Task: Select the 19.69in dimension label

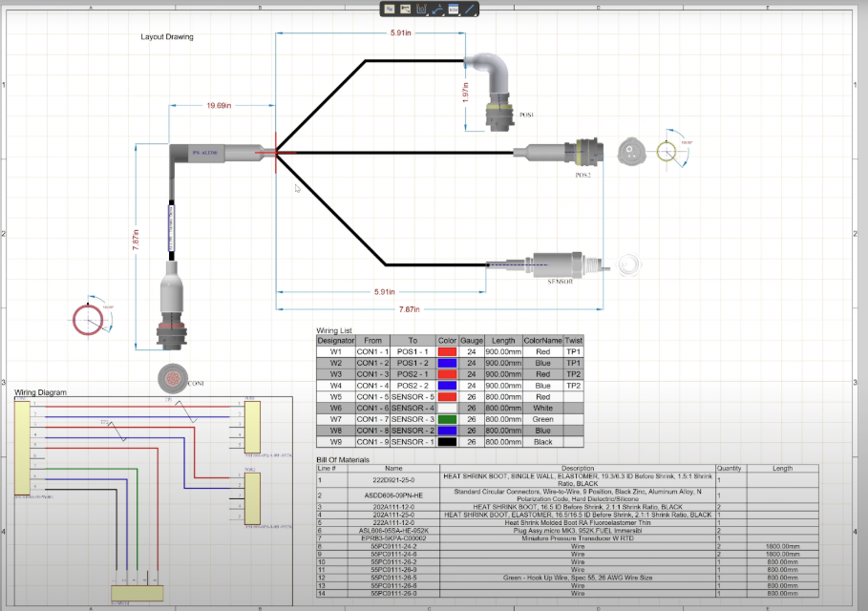Action: 219,105
